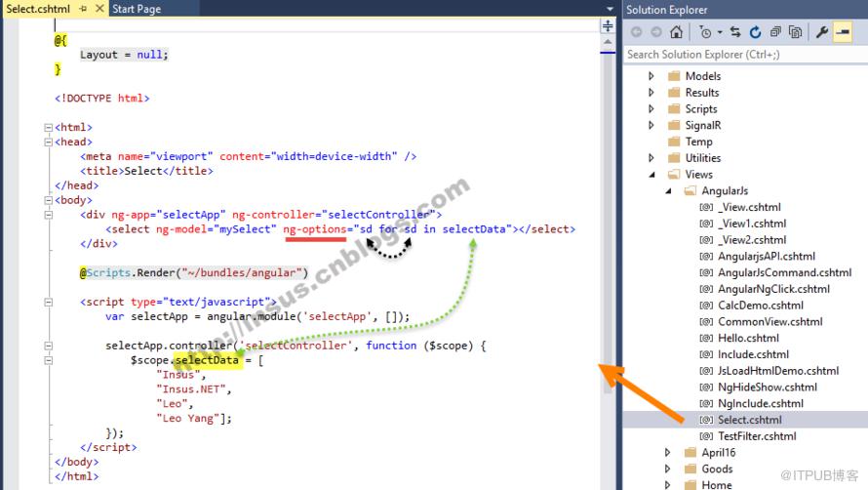Click the Goods folder icon
Viewport: 868px width, 490px height.
pyautogui.click(x=690, y=469)
